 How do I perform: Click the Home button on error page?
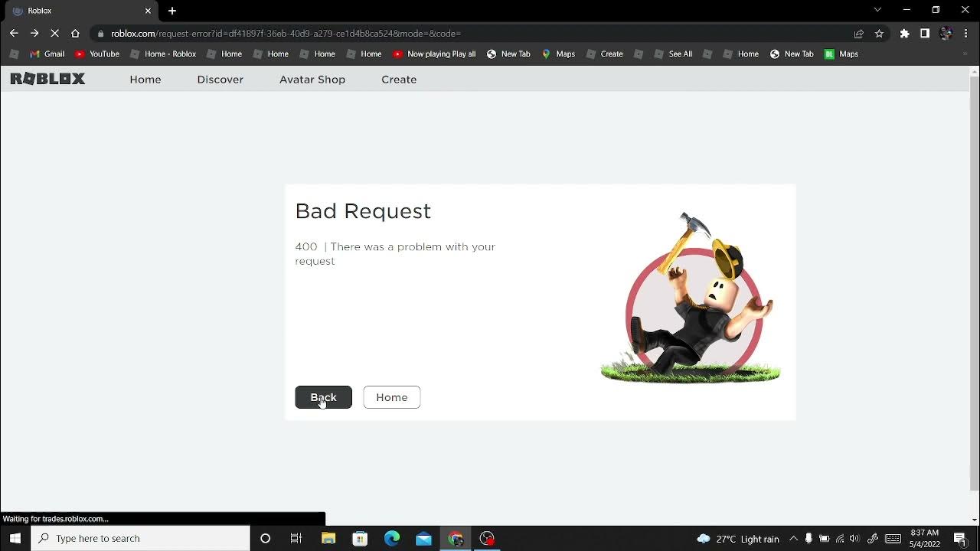click(x=392, y=397)
